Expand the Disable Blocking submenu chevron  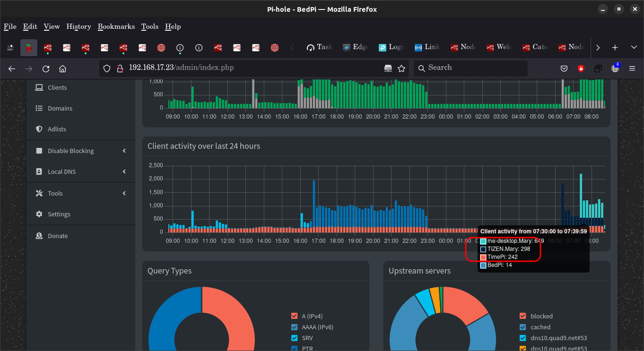pos(124,151)
